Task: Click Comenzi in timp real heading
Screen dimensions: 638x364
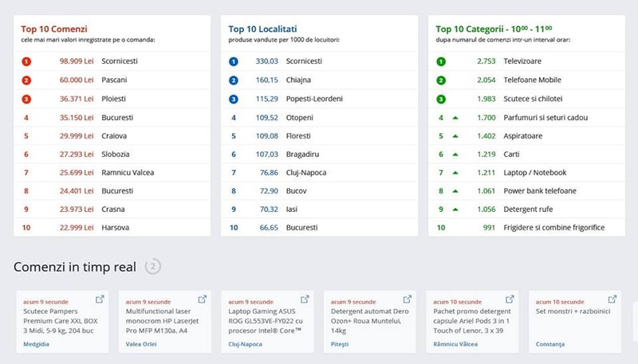Action: coord(75,267)
